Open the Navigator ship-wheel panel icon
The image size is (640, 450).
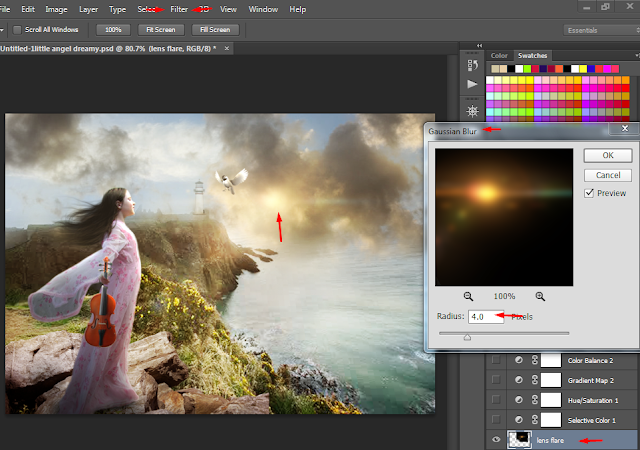point(473,111)
